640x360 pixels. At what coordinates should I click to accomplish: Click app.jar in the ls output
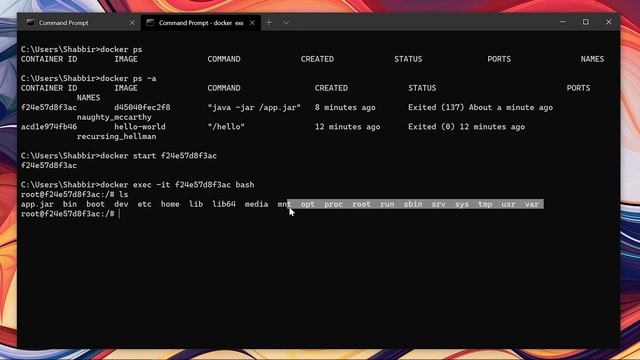[37, 204]
